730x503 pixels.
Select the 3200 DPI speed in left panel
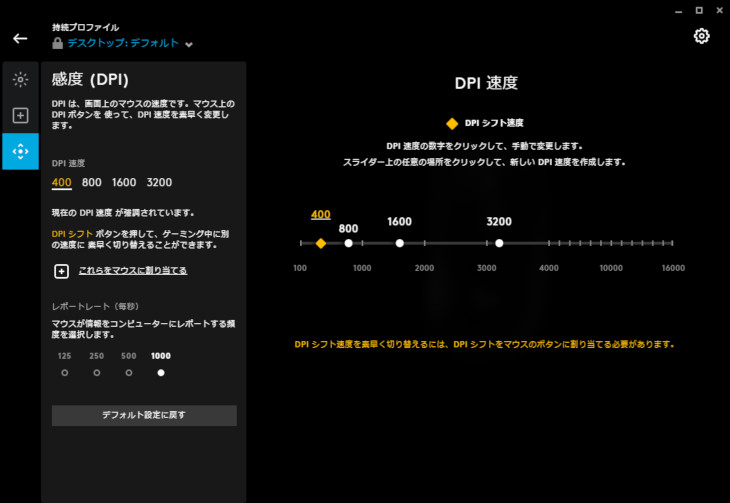(159, 183)
